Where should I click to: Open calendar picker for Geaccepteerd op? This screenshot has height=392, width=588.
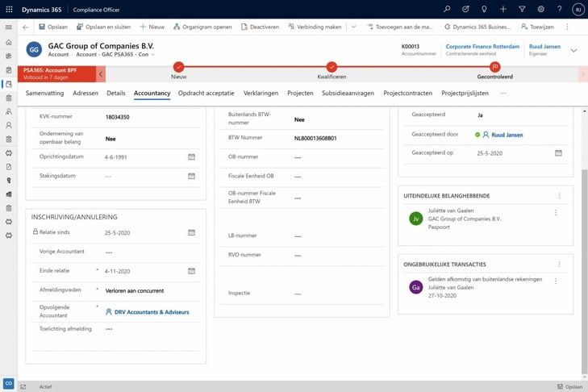pos(558,153)
